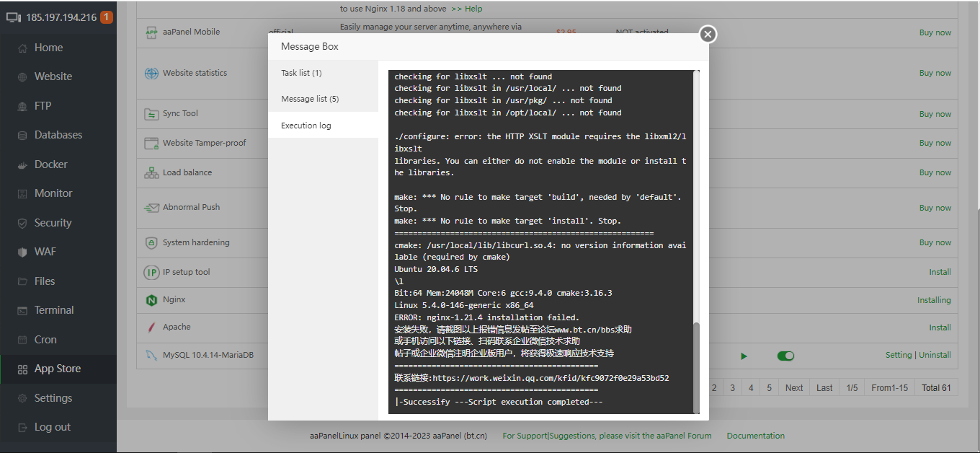Click the Website globe icon
980x453 pixels.
pyautogui.click(x=22, y=76)
